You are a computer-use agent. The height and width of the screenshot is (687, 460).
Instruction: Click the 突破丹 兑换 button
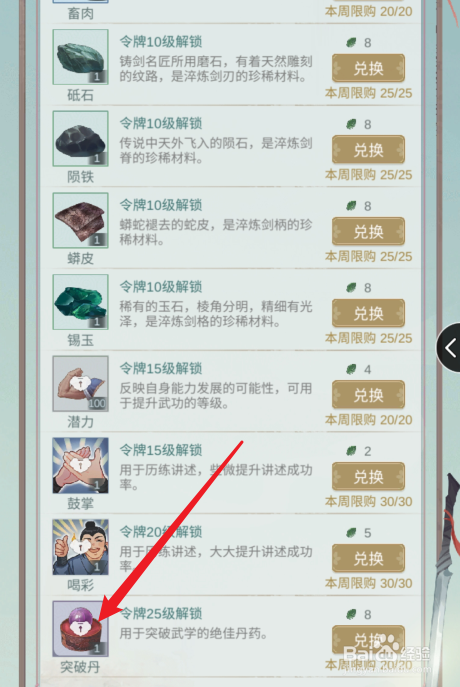pos(368,640)
